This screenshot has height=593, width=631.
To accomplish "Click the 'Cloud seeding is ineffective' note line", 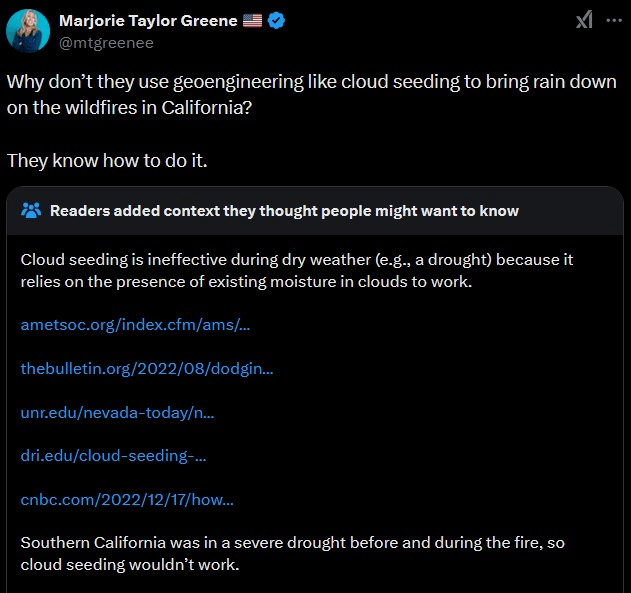I will tap(296, 259).
